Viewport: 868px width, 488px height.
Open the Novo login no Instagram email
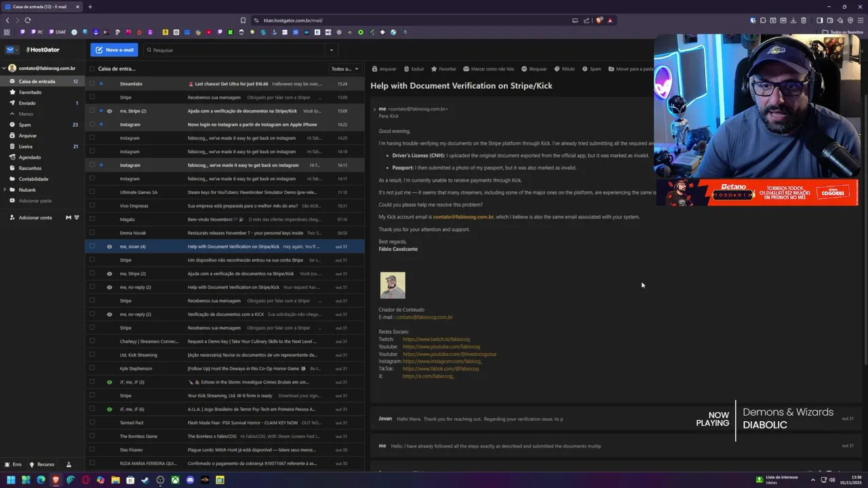pyautogui.click(x=225, y=124)
